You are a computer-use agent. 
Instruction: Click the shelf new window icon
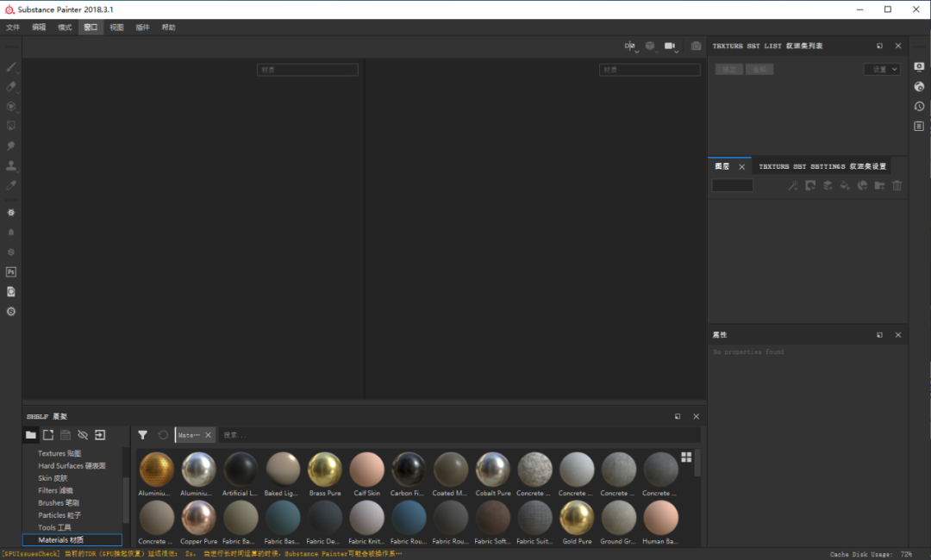click(48, 435)
